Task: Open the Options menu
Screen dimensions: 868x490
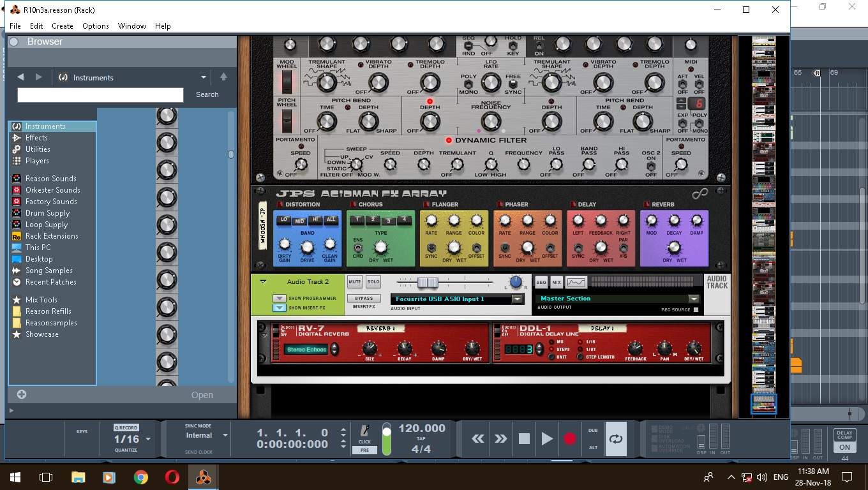Action: coord(96,26)
